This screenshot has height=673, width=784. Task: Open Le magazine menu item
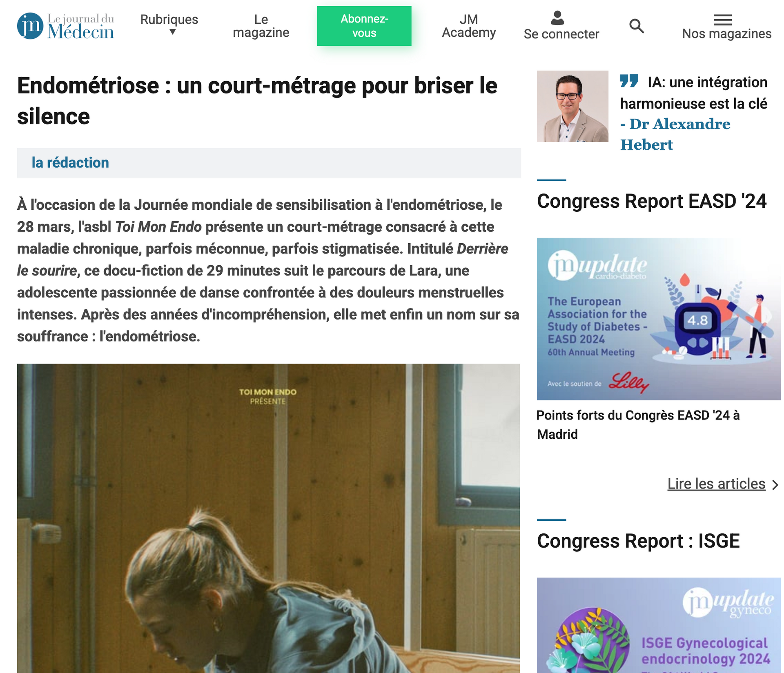click(x=261, y=26)
